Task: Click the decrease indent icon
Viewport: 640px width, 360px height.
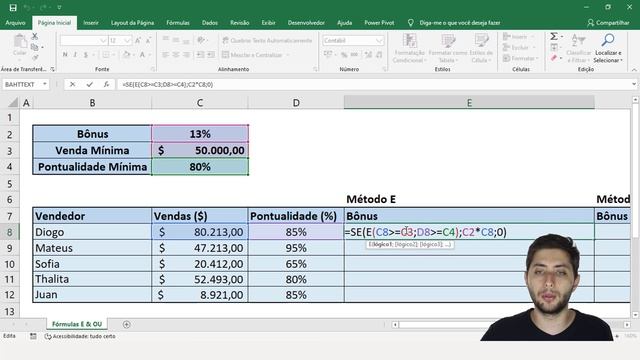Action: point(200,55)
